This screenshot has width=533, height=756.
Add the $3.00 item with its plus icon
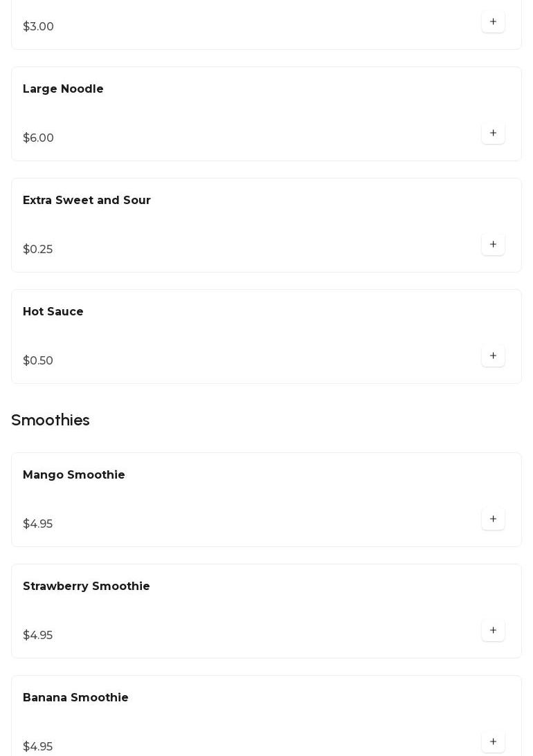coord(493,22)
